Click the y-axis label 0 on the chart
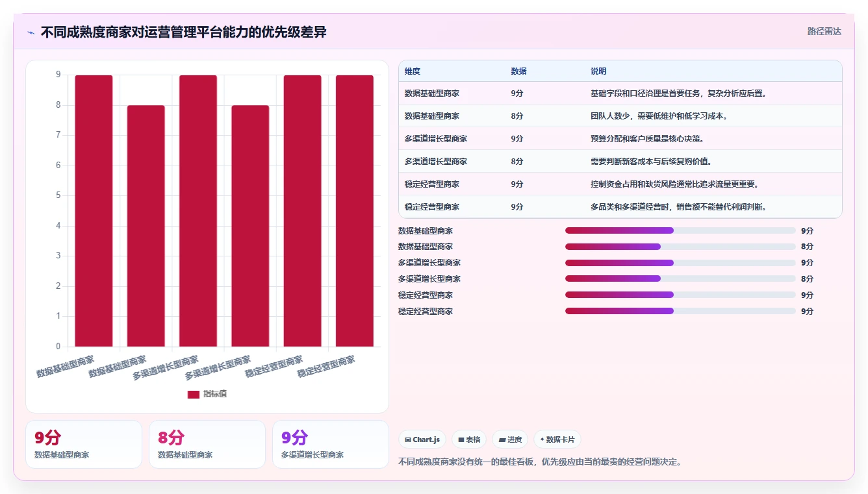Screen dimensions: 868x494 pyautogui.click(x=58, y=347)
